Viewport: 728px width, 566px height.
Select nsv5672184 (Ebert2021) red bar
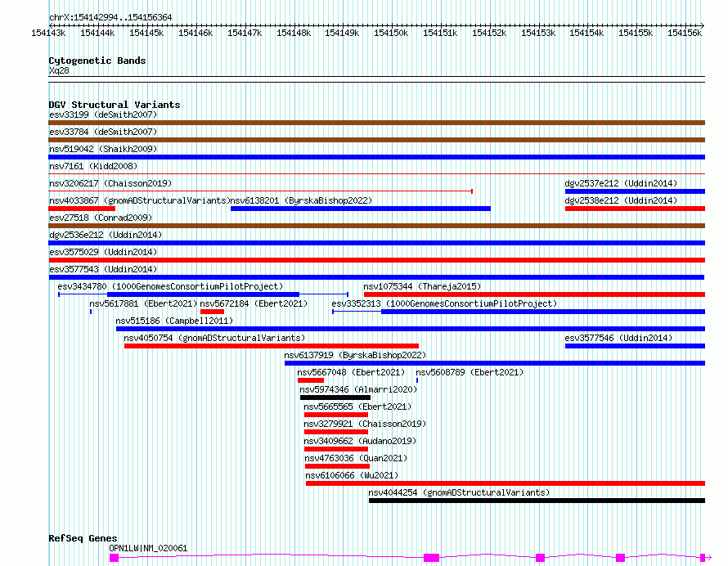point(212,312)
